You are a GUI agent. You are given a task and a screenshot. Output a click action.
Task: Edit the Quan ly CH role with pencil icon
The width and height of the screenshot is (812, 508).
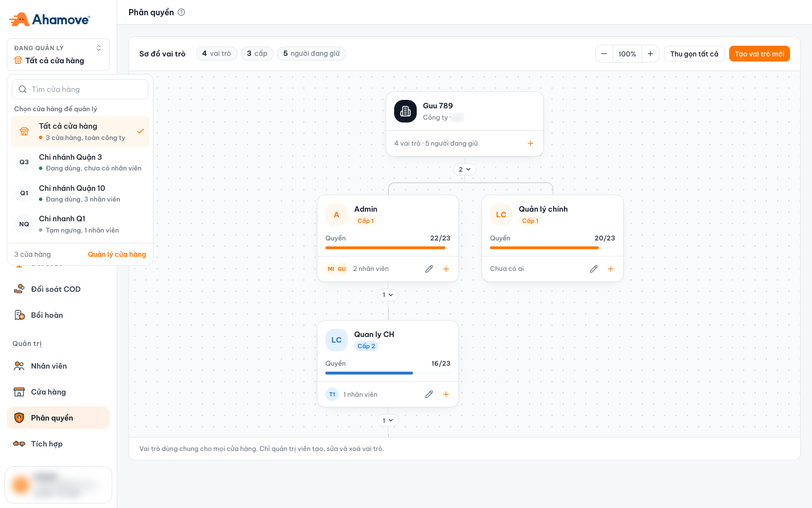[x=429, y=395]
